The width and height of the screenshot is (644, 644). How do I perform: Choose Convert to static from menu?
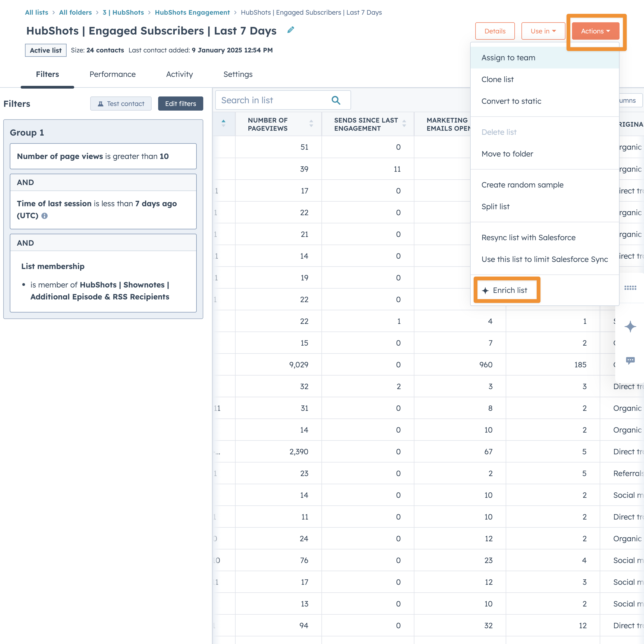(511, 101)
